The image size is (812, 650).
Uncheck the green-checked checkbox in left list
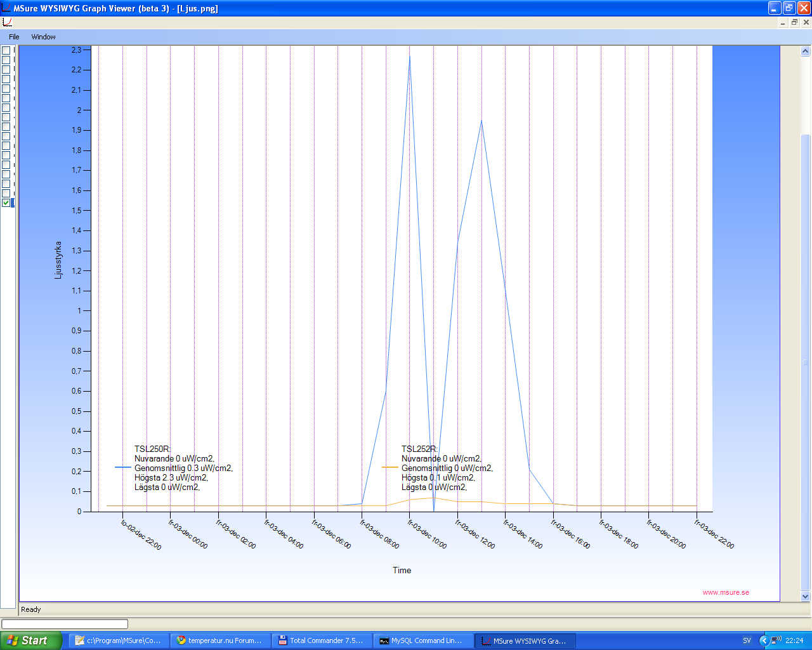pyautogui.click(x=6, y=203)
